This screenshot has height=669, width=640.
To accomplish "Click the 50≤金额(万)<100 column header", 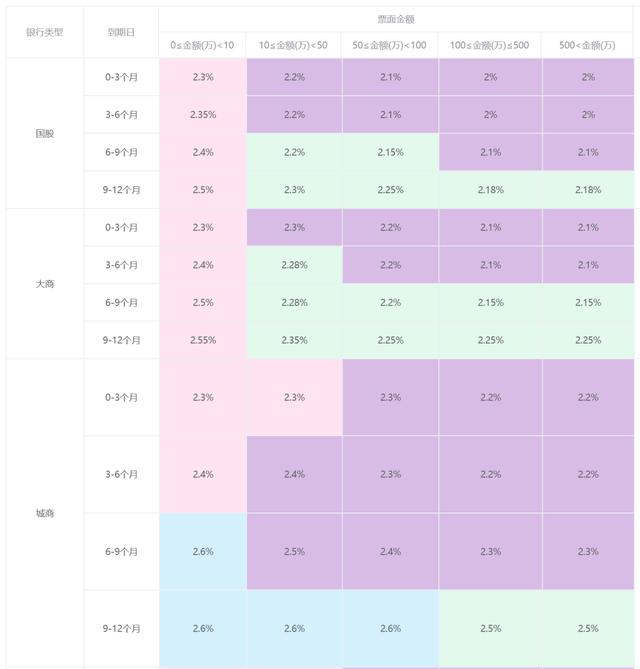I will (x=389, y=45).
